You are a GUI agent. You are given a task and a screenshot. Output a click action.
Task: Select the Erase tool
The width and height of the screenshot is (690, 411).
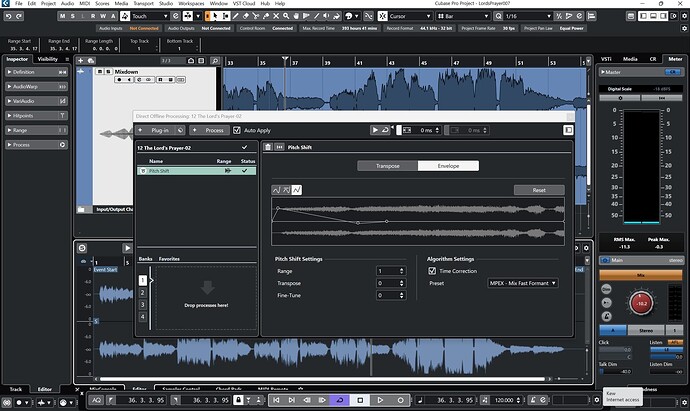pyautogui.click(x=246, y=16)
